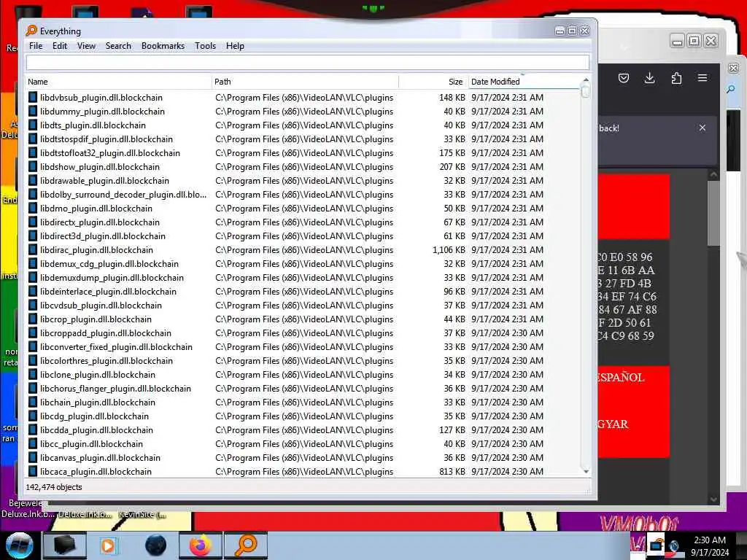Screen dimensions: 747x560
Task: Open the Windows Start orb
Action: pos(19,545)
